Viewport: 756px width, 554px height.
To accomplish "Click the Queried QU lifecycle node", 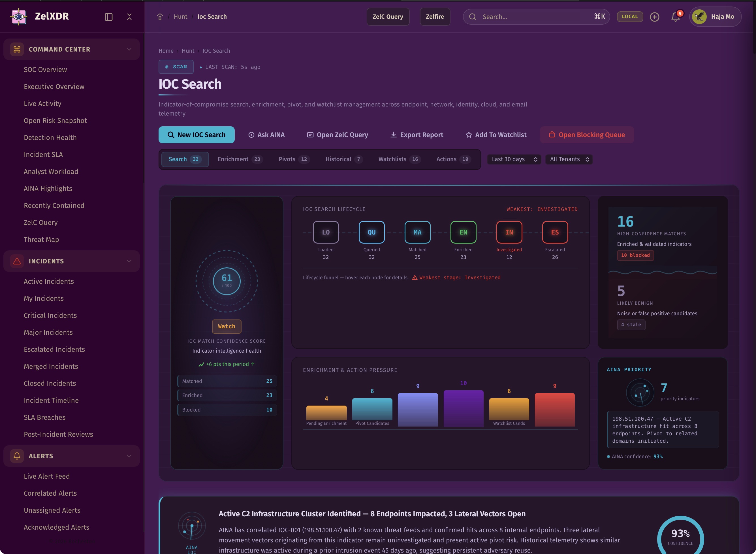I will [x=371, y=232].
